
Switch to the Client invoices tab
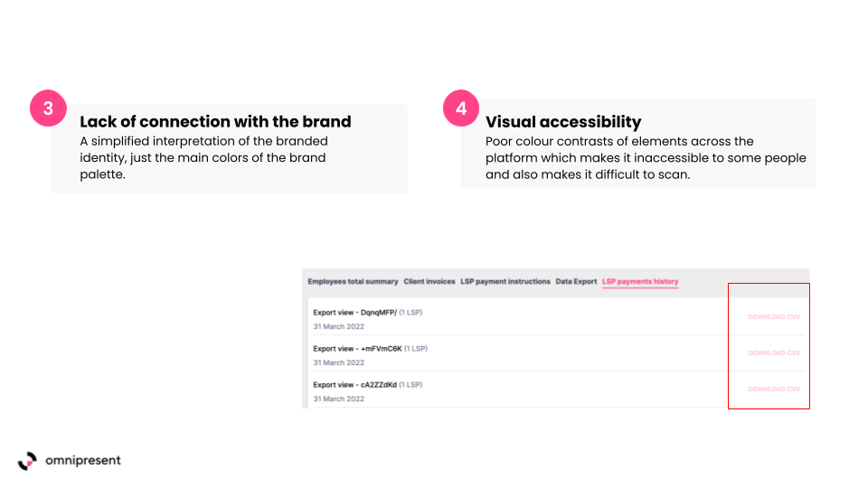[x=429, y=282]
